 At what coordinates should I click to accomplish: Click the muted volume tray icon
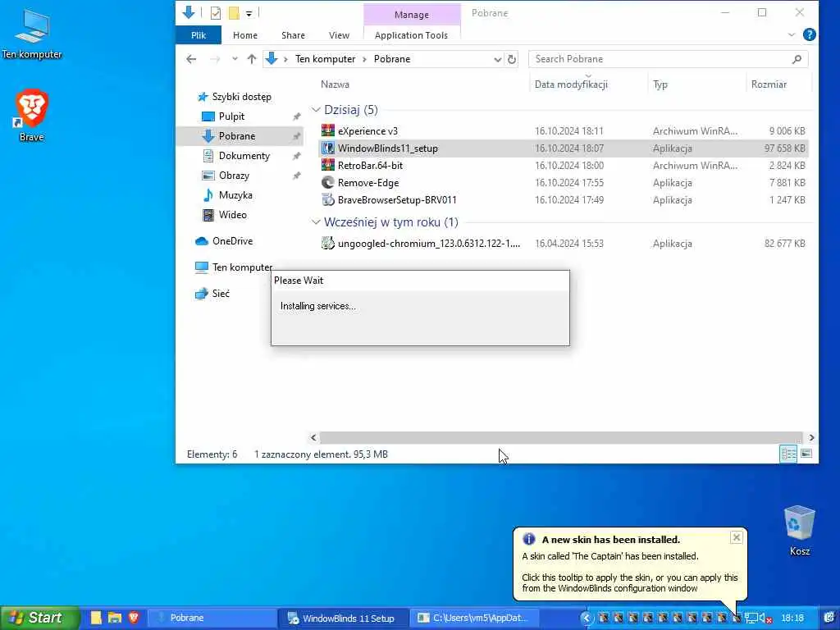tap(765, 619)
